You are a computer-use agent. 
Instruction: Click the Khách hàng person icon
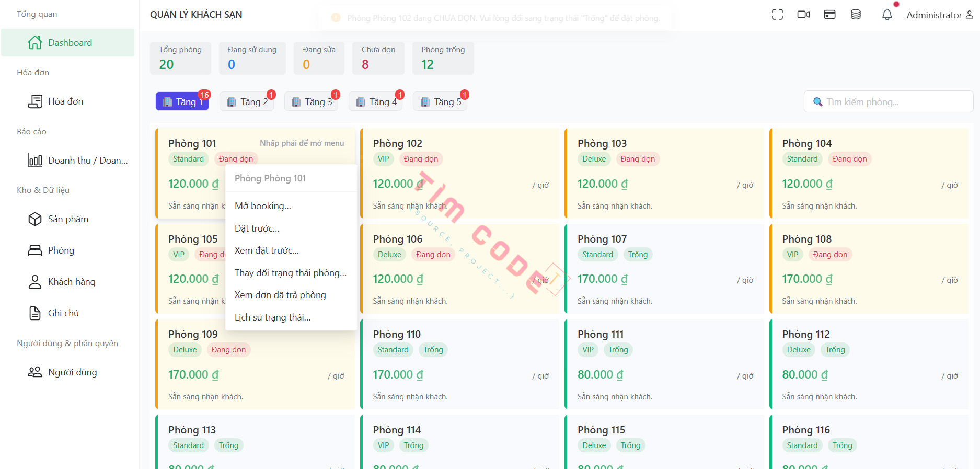click(35, 282)
